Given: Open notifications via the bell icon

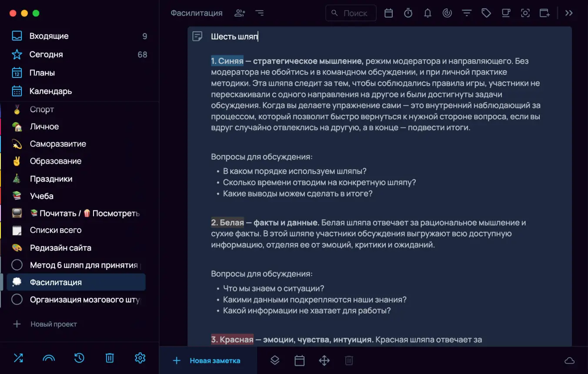Looking at the screenshot, I should [x=428, y=13].
